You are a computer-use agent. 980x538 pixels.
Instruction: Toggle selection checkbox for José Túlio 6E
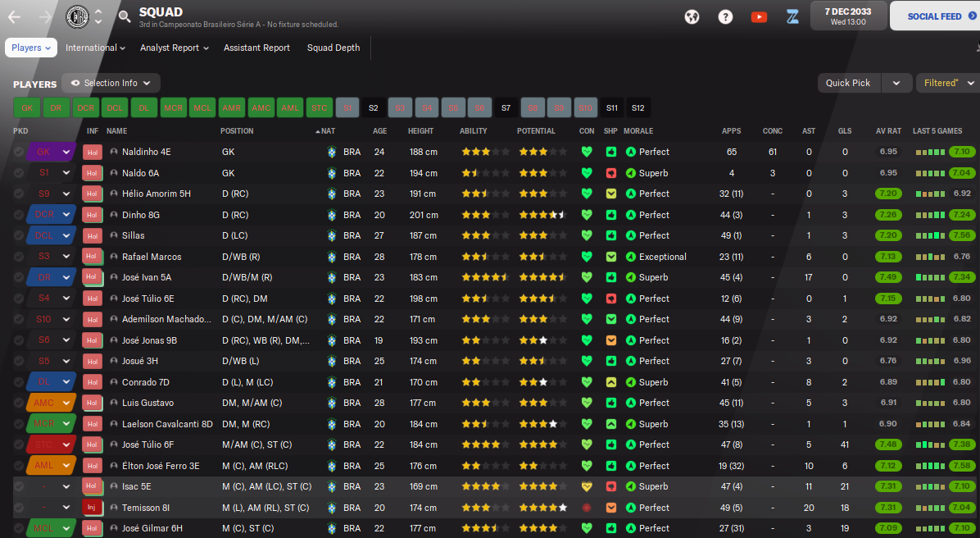point(19,299)
